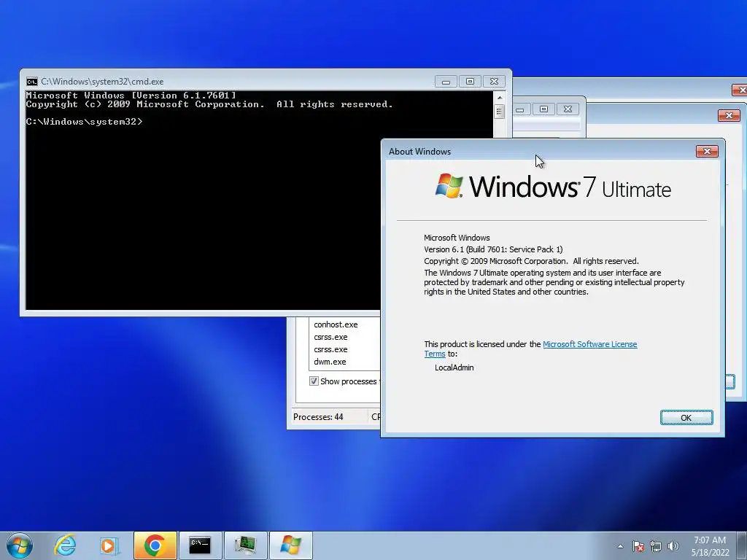Minimize the Task Manager window
This screenshot has width=747, height=560.
click(x=519, y=109)
